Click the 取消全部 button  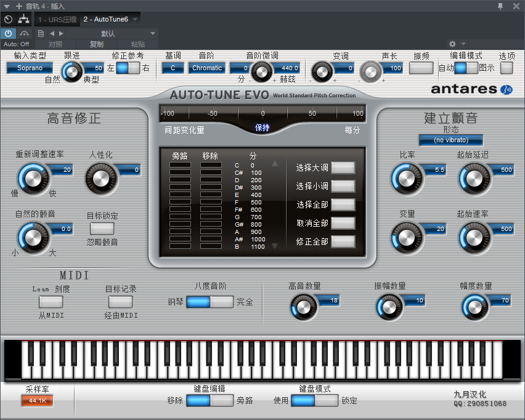tap(343, 223)
